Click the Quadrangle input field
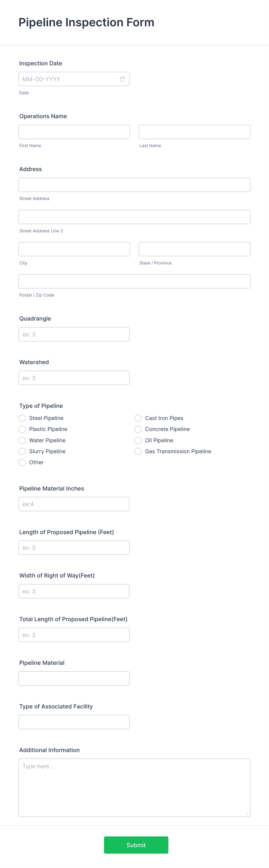This screenshot has height=868, width=269. [74, 334]
